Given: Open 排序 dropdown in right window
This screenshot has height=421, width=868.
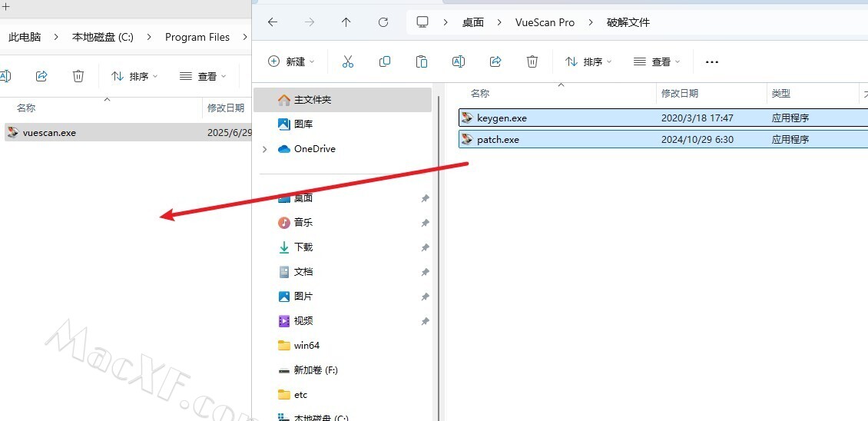Looking at the screenshot, I should pyautogui.click(x=588, y=61).
